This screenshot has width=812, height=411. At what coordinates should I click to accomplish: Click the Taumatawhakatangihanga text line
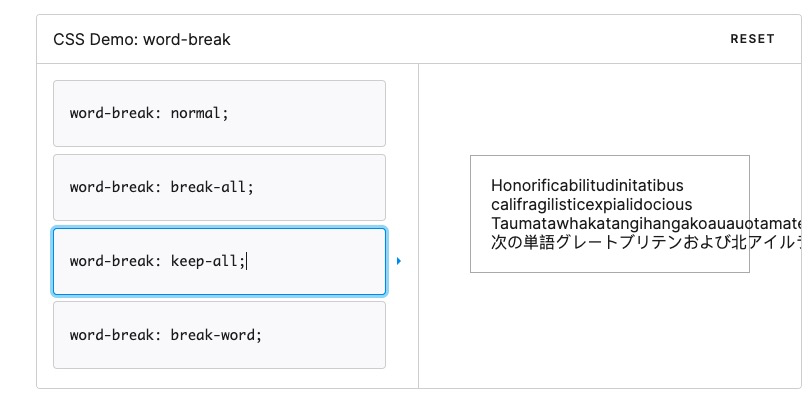click(x=620, y=223)
